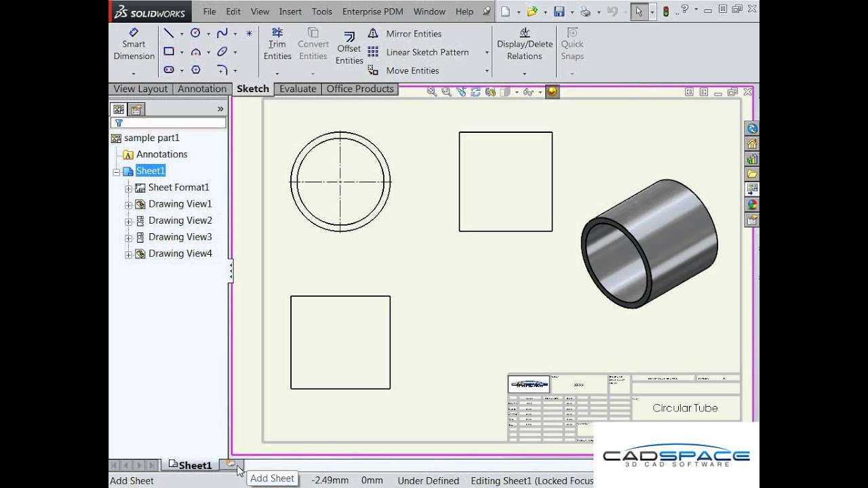Viewport: 868px width, 488px height.
Task: Select the Spline sketch tool
Action: click(222, 33)
